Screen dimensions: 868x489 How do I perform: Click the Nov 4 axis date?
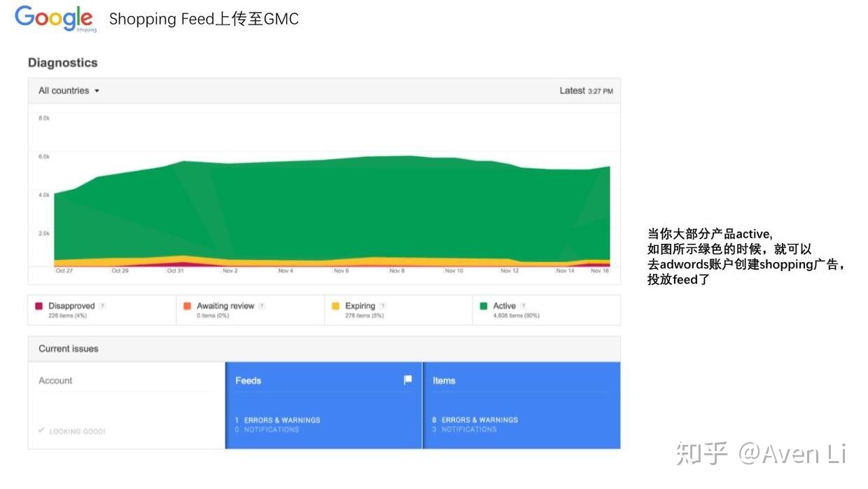coord(286,270)
